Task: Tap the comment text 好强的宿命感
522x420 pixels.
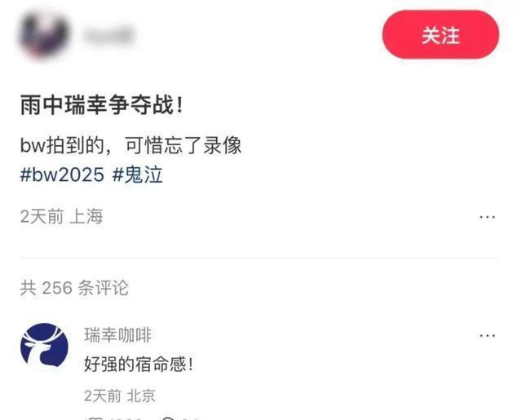Action: (x=139, y=364)
